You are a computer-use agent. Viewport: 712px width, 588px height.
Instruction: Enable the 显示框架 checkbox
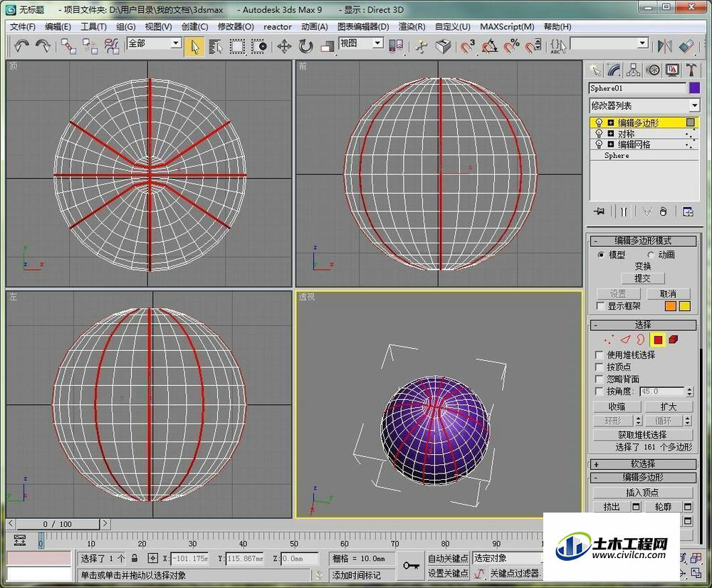click(x=600, y=306)
